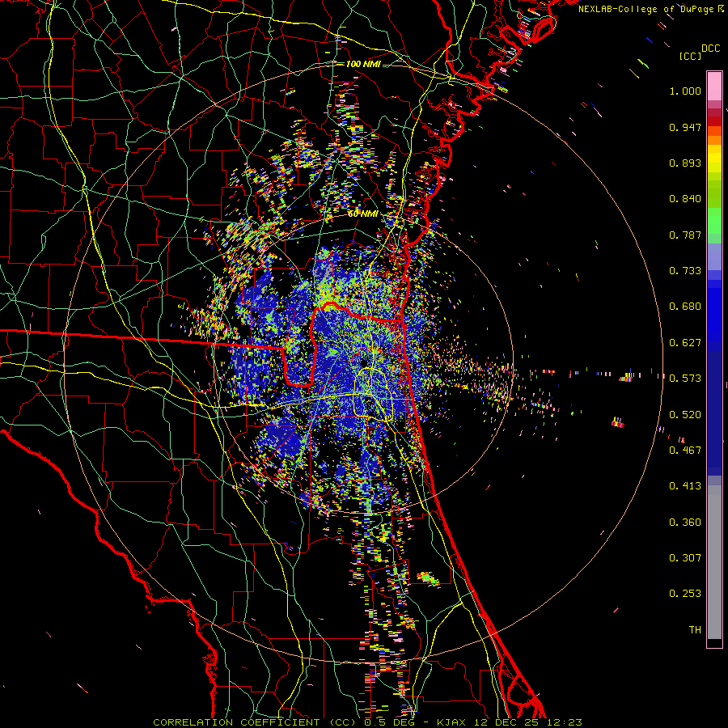
Task: Select the 0.253 legend value
Action: (685, 594)
